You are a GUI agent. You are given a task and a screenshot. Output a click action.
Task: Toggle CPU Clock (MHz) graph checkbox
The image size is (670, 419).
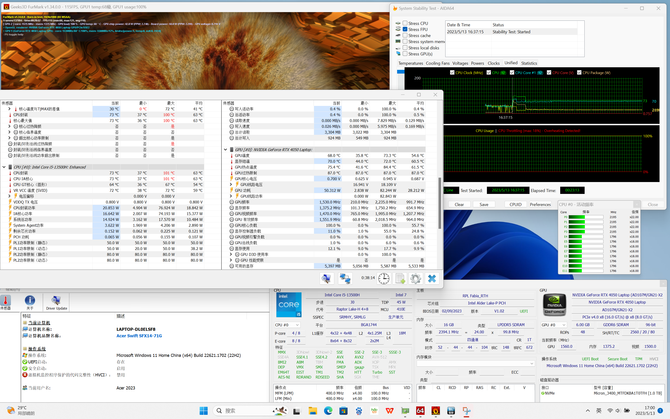(x=452, y=73)
